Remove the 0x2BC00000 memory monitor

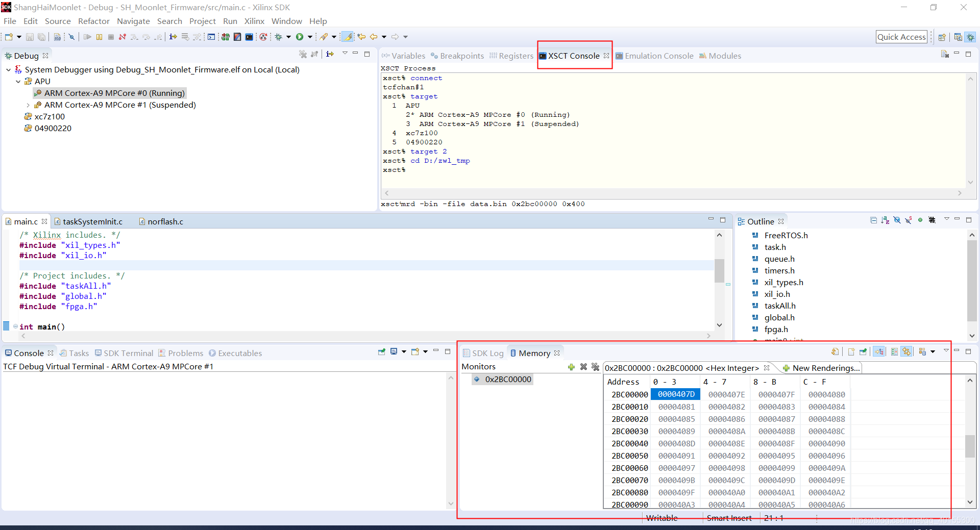[x=583, y=367]
